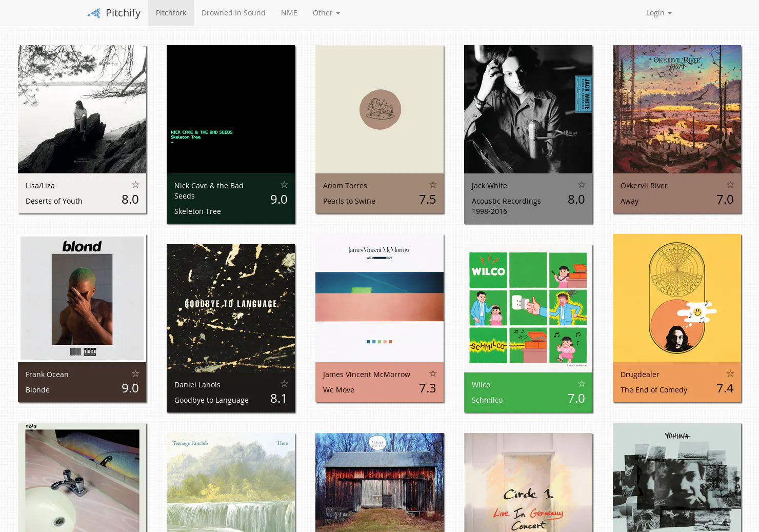
Task: Open Skeleton Tree album title
Action: pos(197,211)
